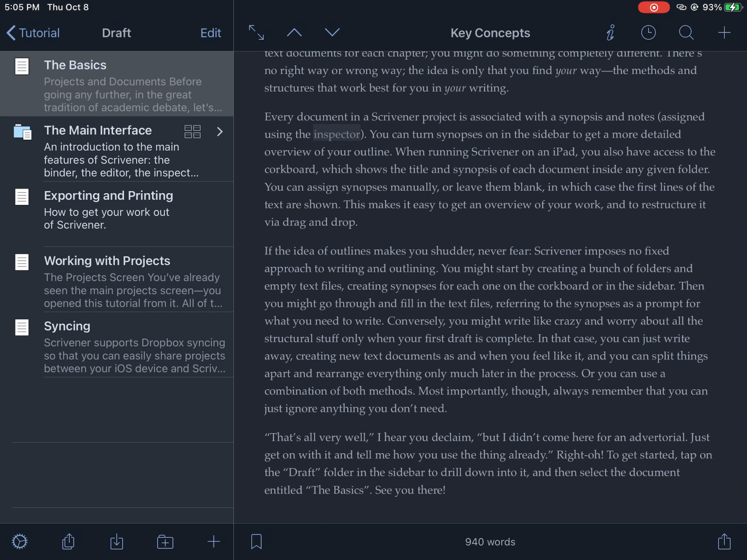The height and width of the screenshot is (560, 747).
Task: Tap the Key Concepts document title
Action: [490, 33]
